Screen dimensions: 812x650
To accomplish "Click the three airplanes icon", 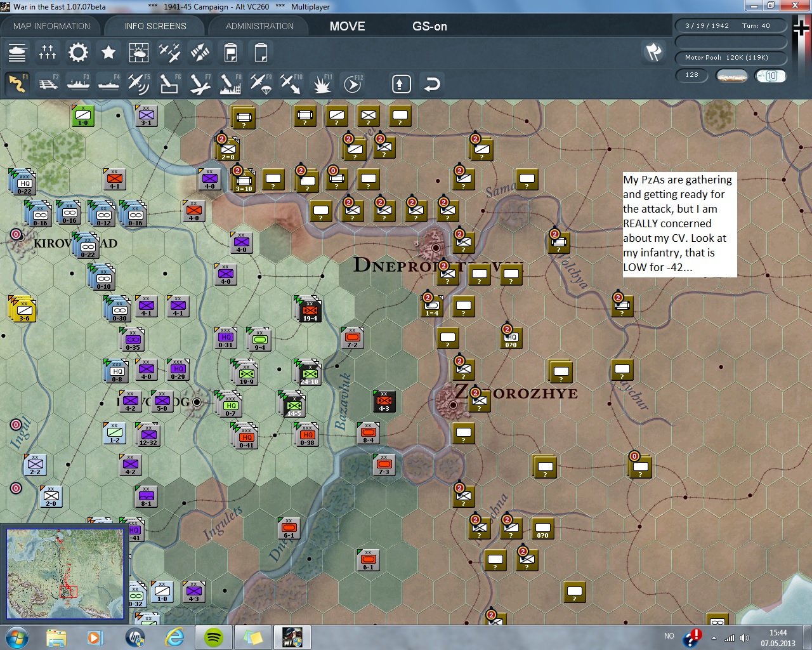I will pos(169,52).
